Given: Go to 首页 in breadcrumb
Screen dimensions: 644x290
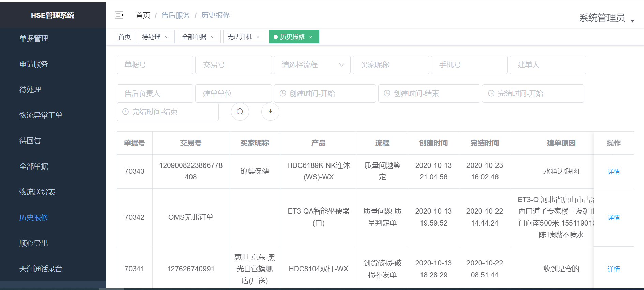Looking at the screenshot, I should pyautogui.click(x=143, y=15).
